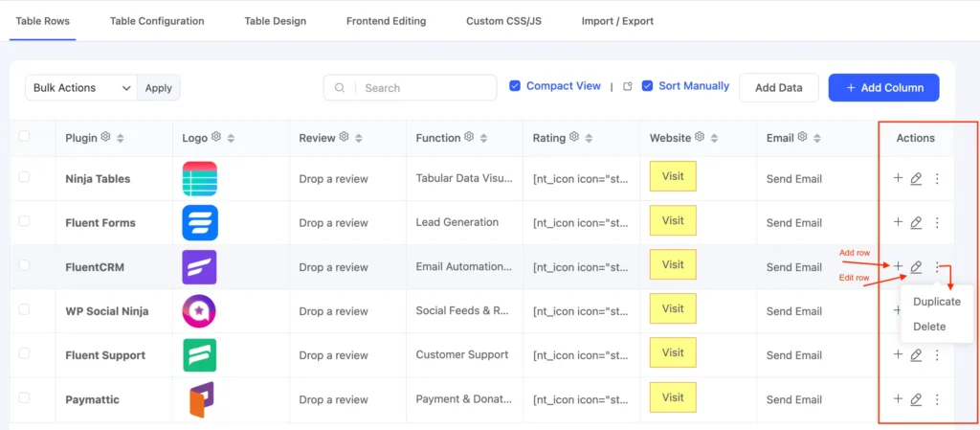Open settings gear for Rating column

click(574, 136)
